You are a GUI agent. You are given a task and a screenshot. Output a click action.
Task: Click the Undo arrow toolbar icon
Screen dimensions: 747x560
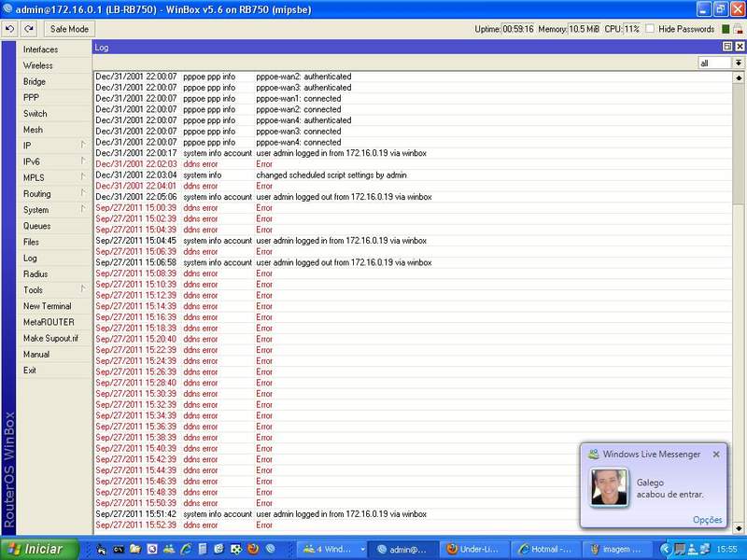pyautogui.click(x=9, y=29)
